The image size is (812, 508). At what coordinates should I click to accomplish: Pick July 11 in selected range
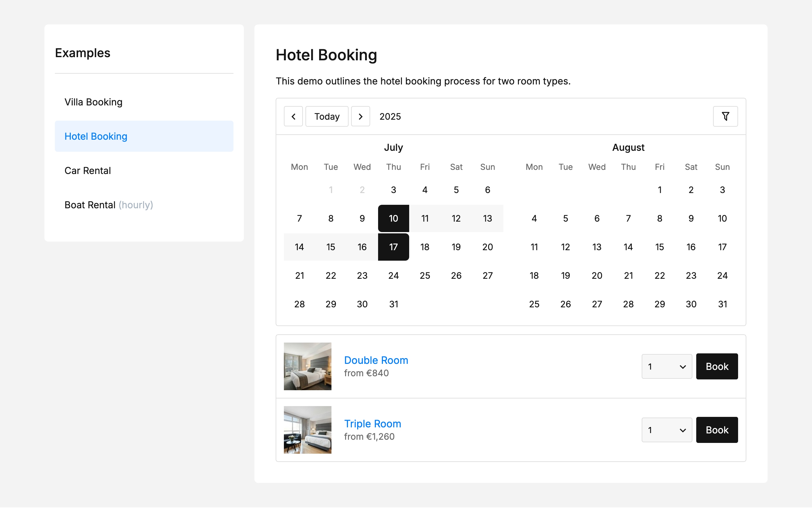(x=425, y=218)
